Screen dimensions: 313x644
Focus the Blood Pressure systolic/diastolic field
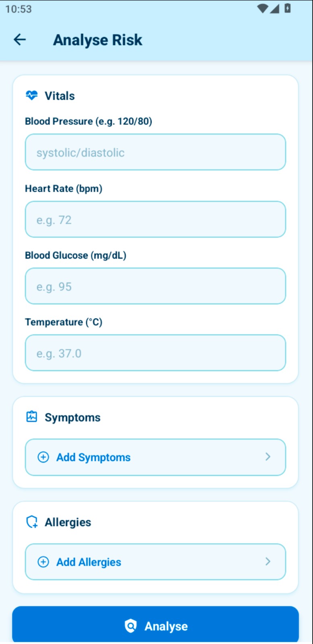pos(155,152)
